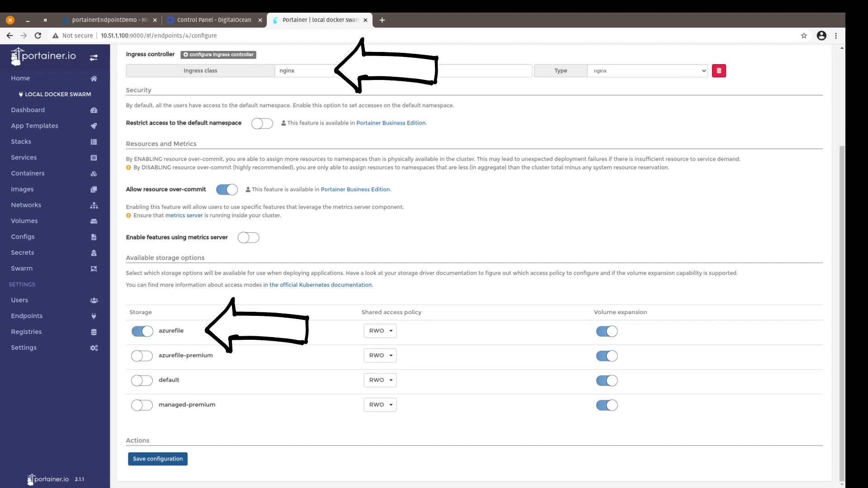Click the Settings cogs icon
The width and height of the screenshot is (868, 488).
pos(94,347)
